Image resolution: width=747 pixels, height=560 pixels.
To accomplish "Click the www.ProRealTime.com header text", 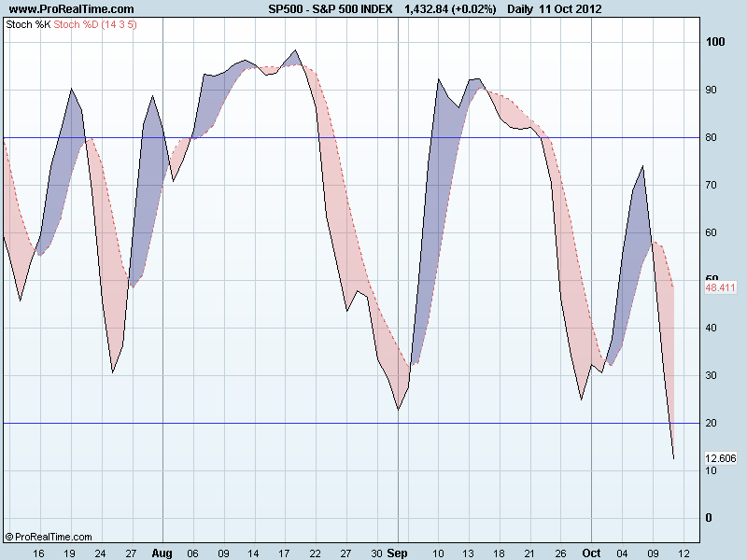I will pyautogui.click(x=72, y=9).
